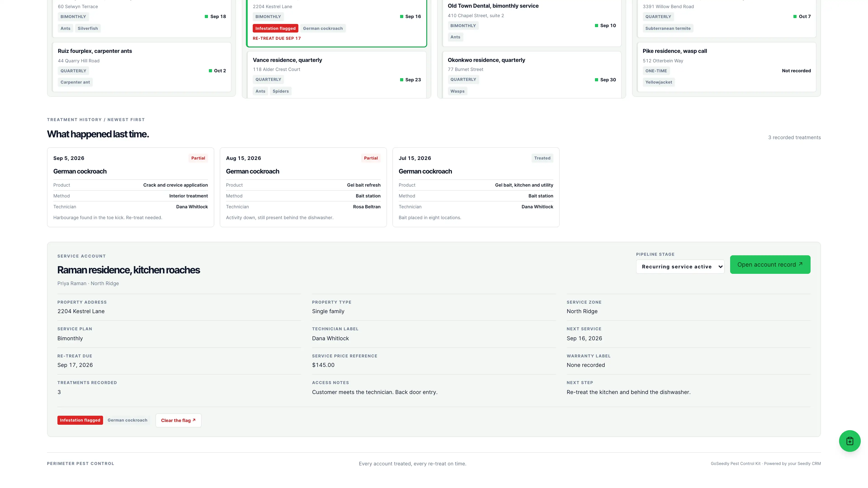
Task: Click the arrow icon on Clear the flag
Action: 194,420
